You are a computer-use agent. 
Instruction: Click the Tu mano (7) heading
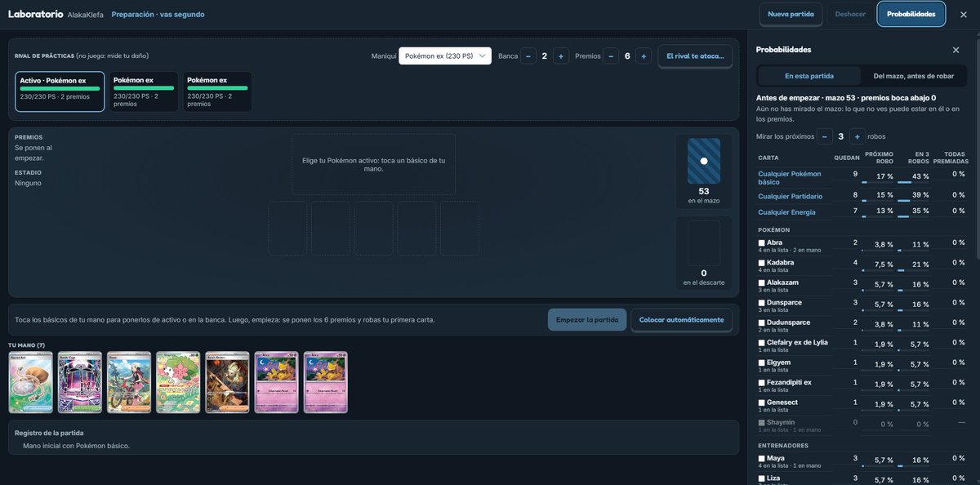pos(26,345)
